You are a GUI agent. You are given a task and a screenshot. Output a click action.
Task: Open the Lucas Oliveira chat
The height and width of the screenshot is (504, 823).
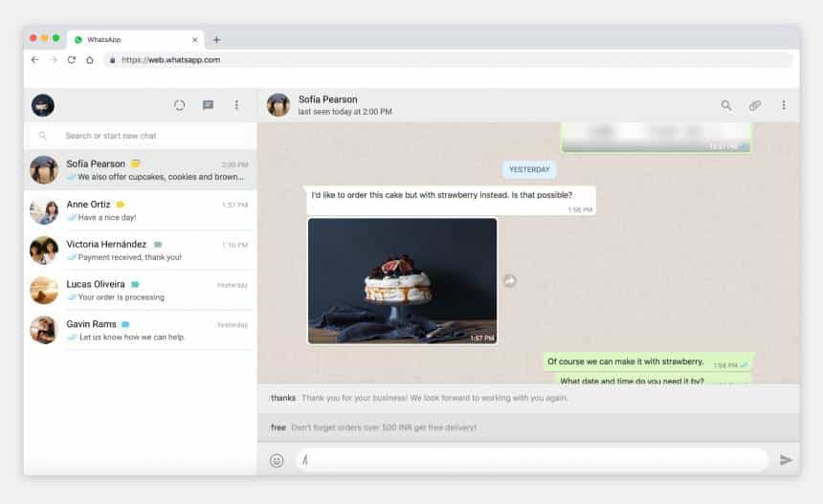click(x=140, y=290)
